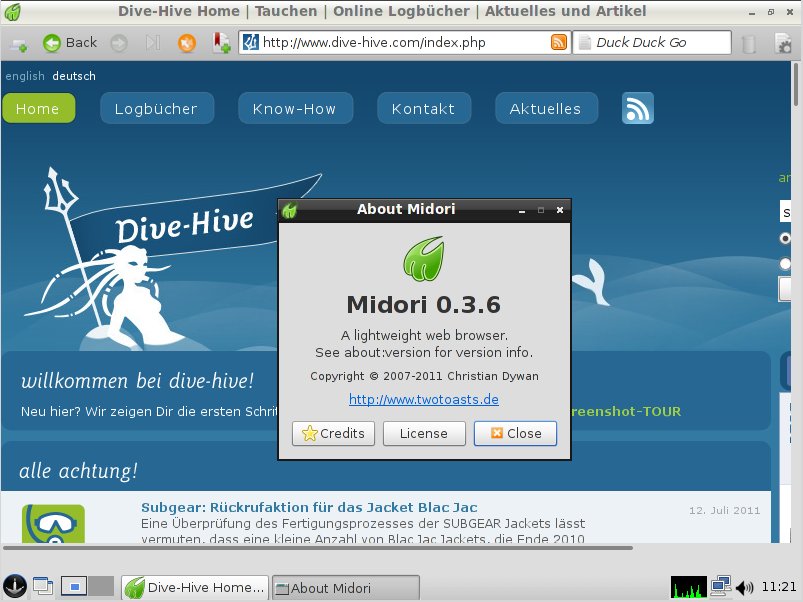803x602 pixels.
Task: Add bookmark using the bookmark icon
Action: [x=221, y=43]
